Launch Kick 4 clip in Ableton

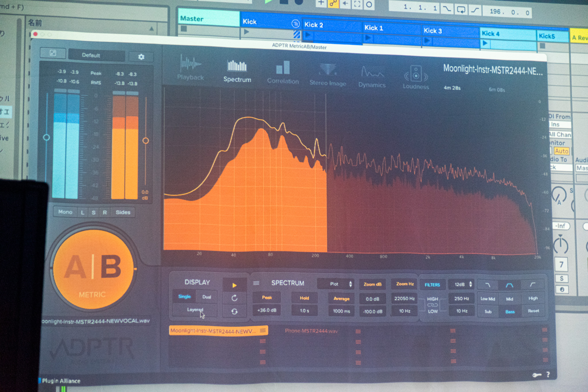[485, 43]
